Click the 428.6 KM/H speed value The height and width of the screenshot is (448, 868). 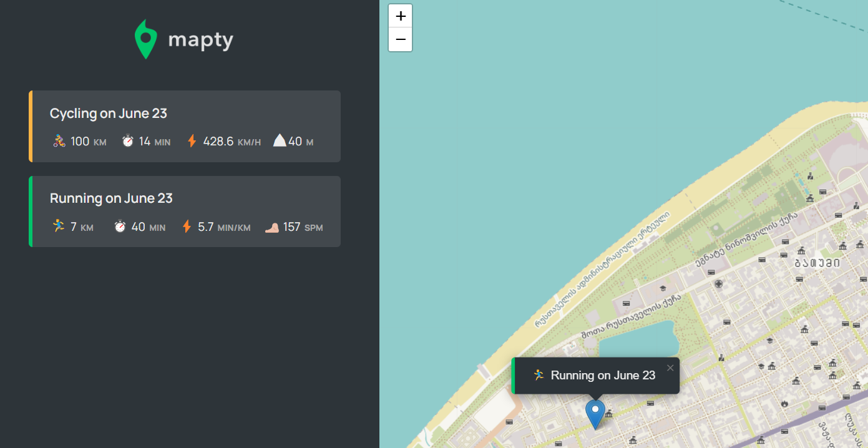tap(232, 142)
